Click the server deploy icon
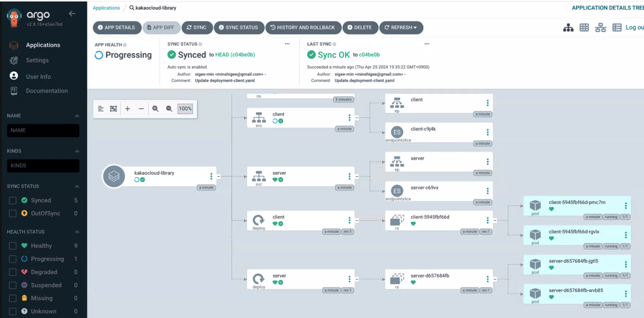 [259, 279]
